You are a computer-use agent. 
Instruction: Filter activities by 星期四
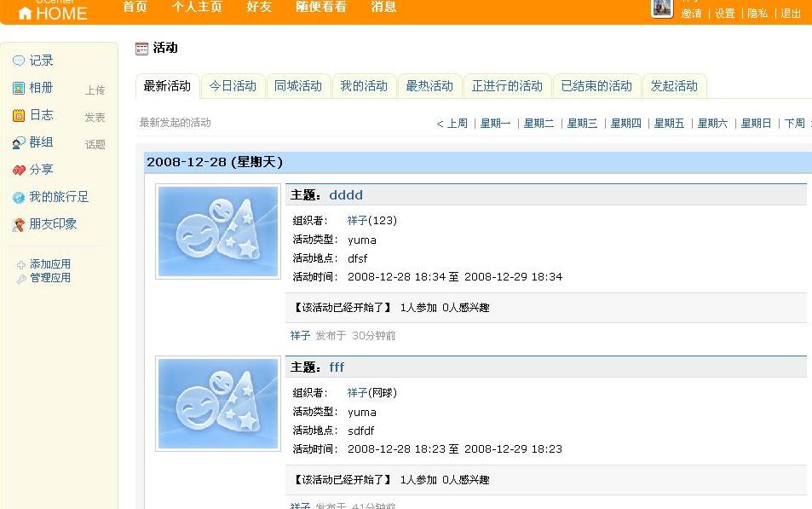(625, 124)
